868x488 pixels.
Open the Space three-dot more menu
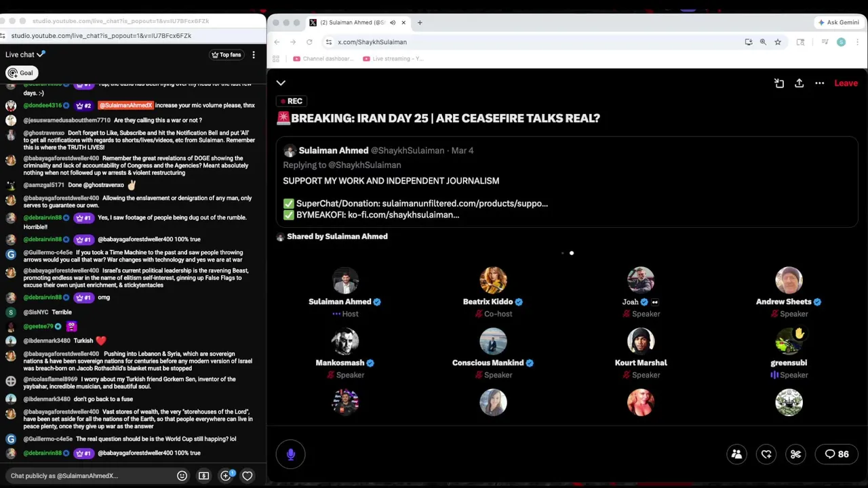coord(819,83)
